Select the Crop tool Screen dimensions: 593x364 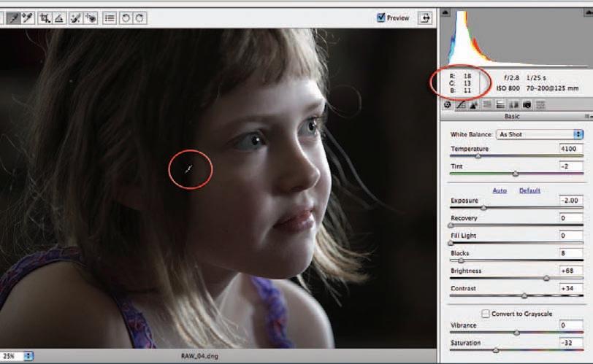click(45, 18)
